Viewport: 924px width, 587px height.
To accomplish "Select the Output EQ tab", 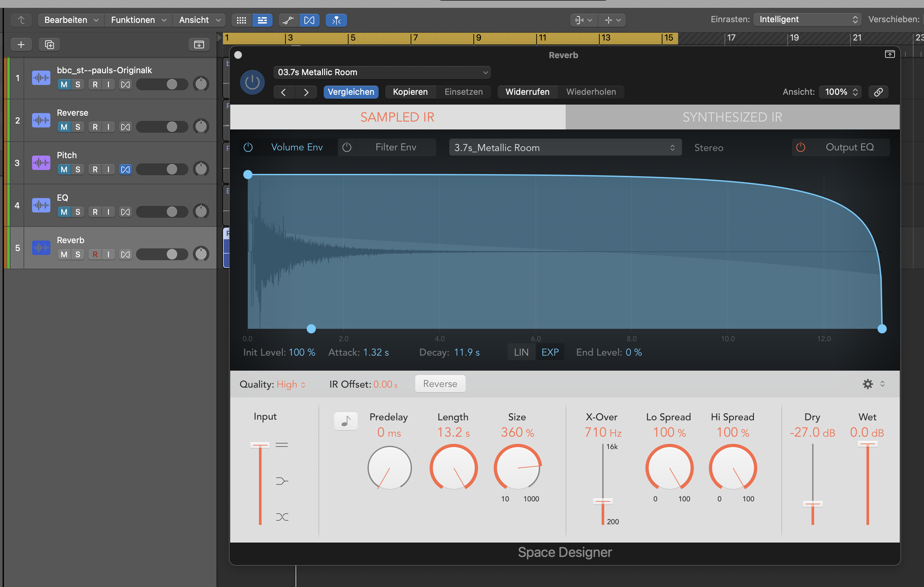I will click(x=849, y=147).
